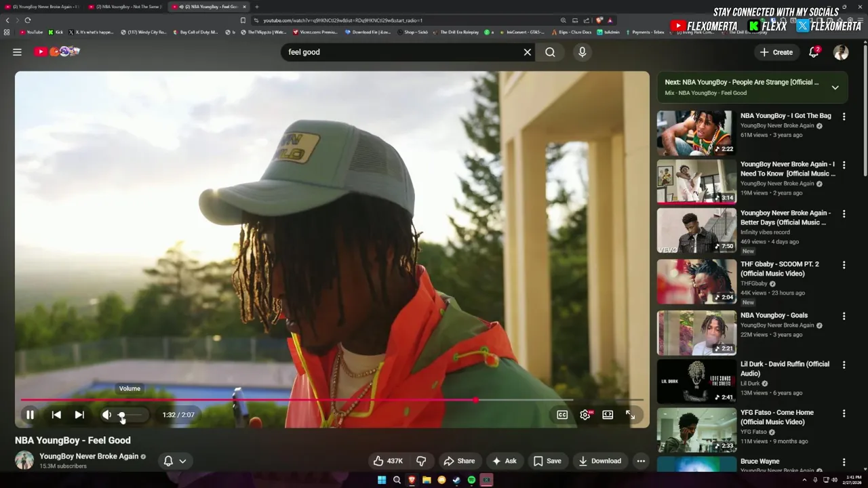Open more options for Come Home

[844, 413]
